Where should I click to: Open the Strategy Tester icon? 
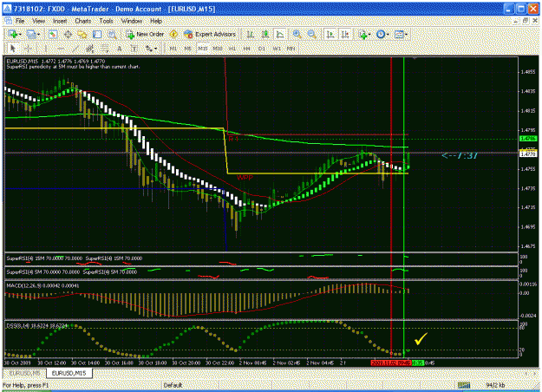pyautogui.click(x=112, y=34)
